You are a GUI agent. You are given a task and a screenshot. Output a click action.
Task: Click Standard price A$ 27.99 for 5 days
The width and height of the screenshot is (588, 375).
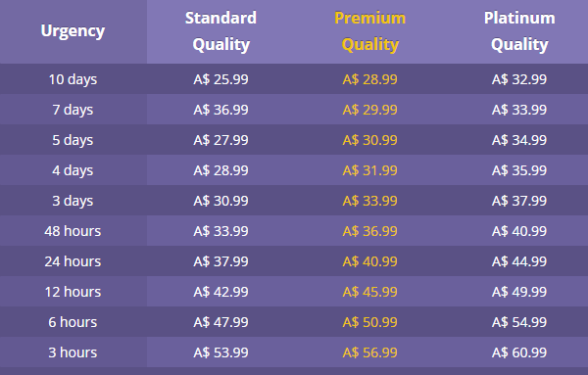point(220,140)
